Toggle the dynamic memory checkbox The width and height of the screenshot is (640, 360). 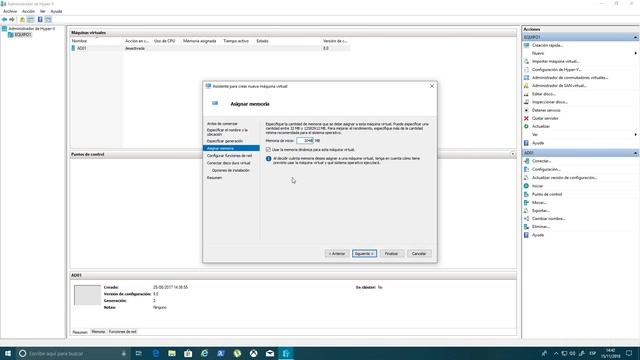pos(268,150)
